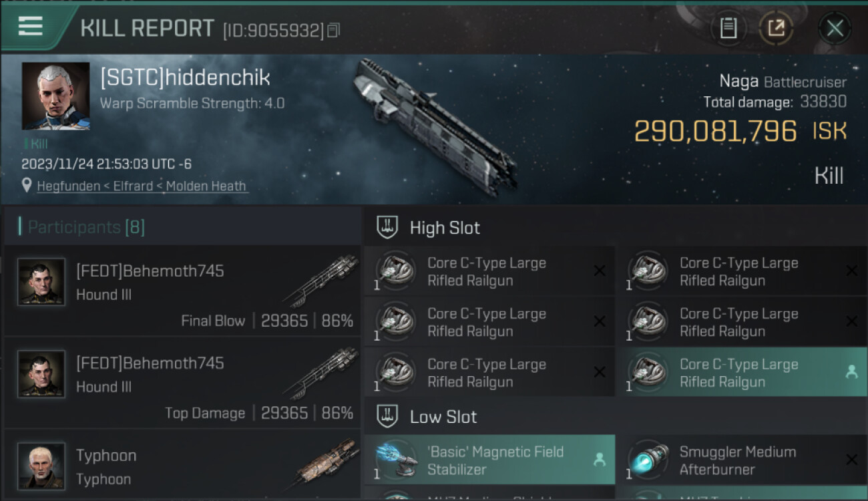Open the hamburger main menu
This screenshot has height=501, width=868.
tap(31, 26)
